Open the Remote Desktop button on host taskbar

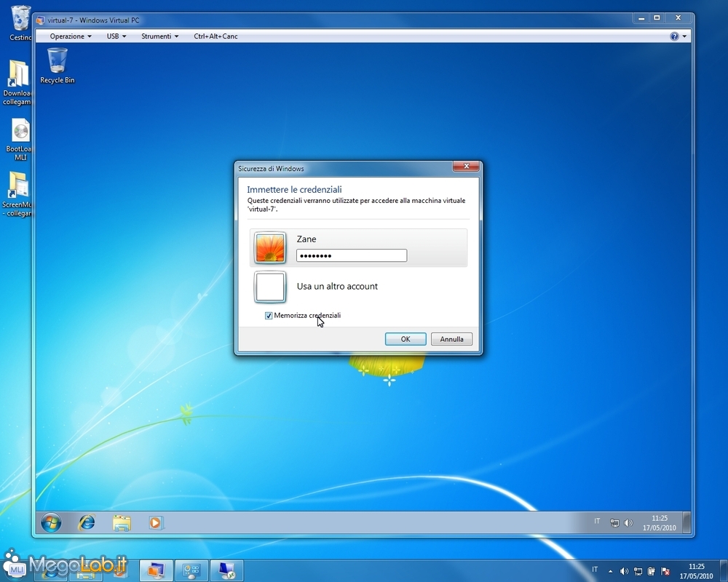click(x=227, y=571)
